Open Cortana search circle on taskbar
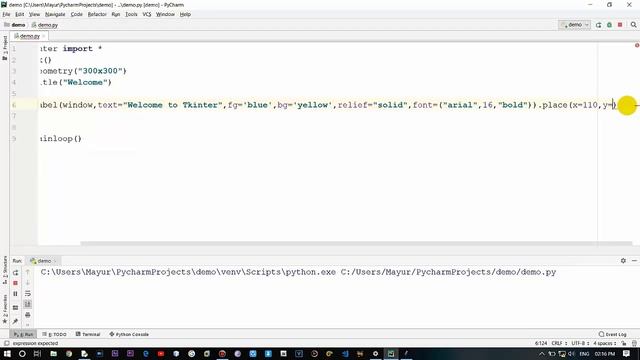The width and height of the screenshot is (640, 360). pyautogui.click(x=22, y=354)
